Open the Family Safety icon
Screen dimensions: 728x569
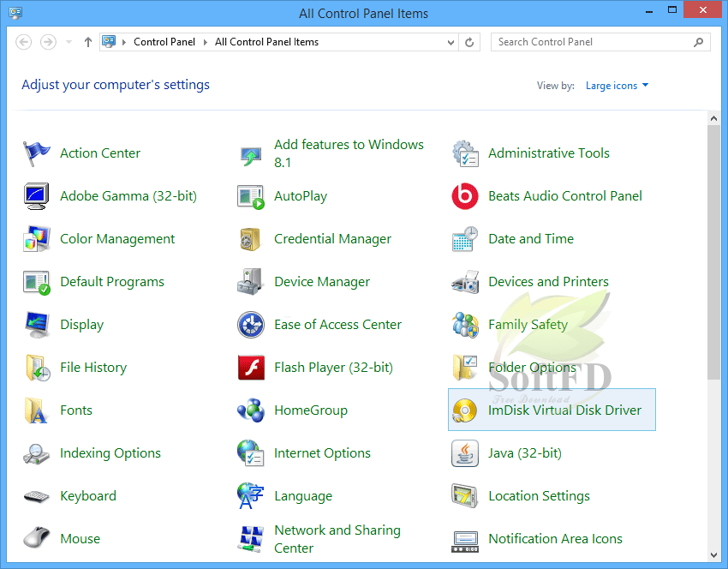click(x=465, y=325)
